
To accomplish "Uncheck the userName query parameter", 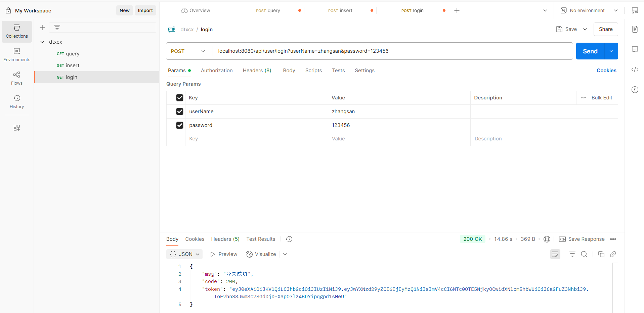I will pos(180,111).
